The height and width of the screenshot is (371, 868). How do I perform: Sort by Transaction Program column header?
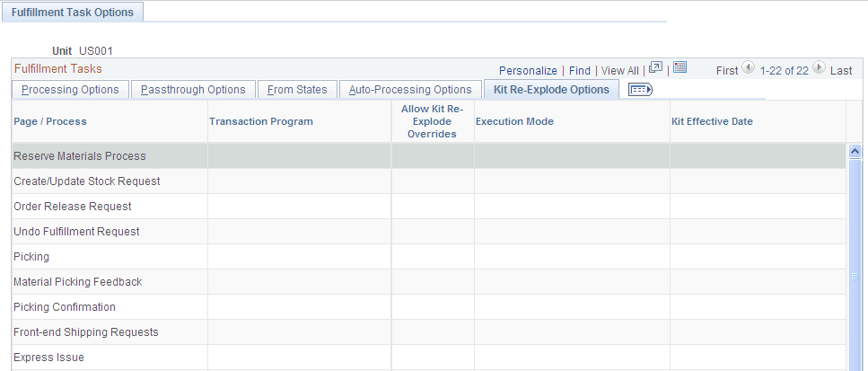point(260,122)
